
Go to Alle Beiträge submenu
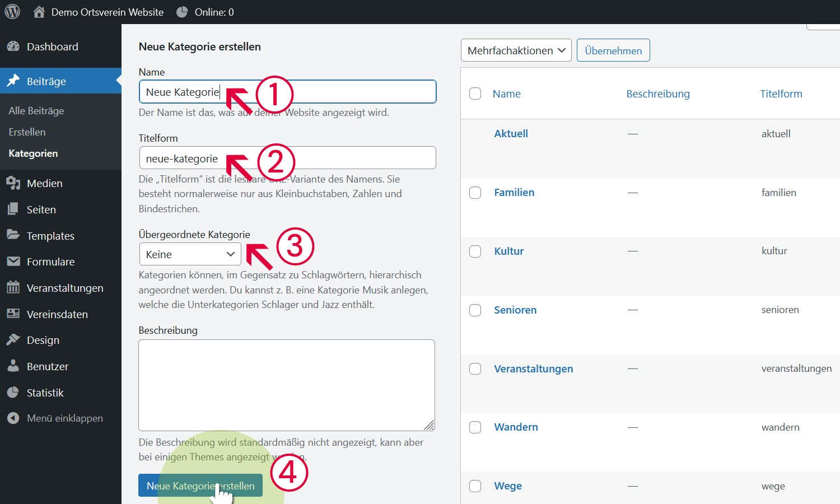click(36, 111)
